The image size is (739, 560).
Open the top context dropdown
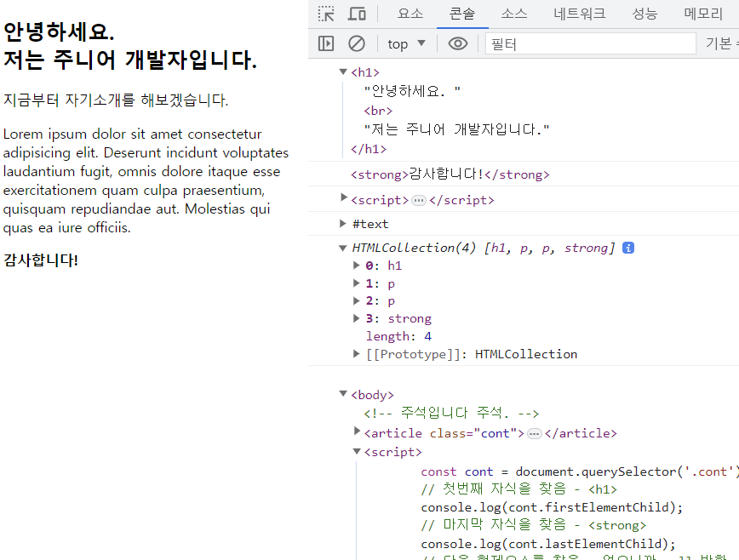(406, 43)
